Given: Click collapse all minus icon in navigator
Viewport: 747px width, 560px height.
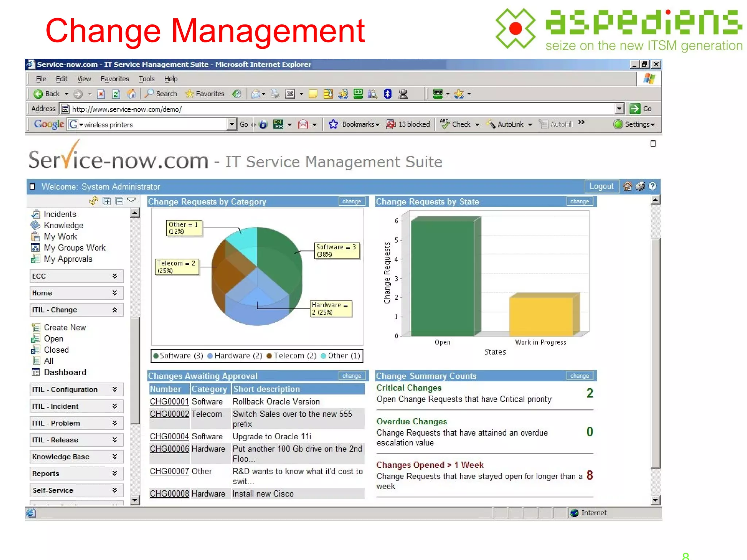Looking at the screenshot, I should (119, 201).
